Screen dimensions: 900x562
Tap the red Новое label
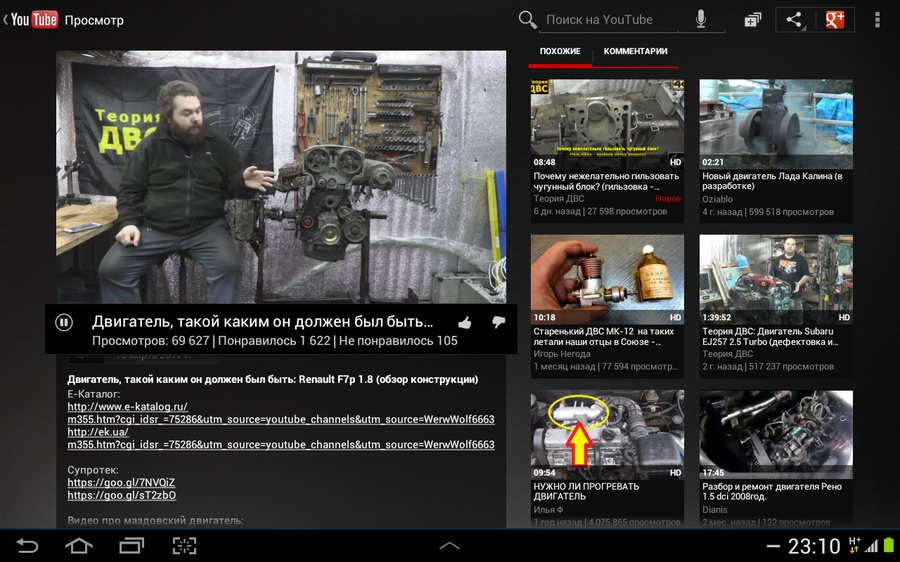(x=668, y=199)
